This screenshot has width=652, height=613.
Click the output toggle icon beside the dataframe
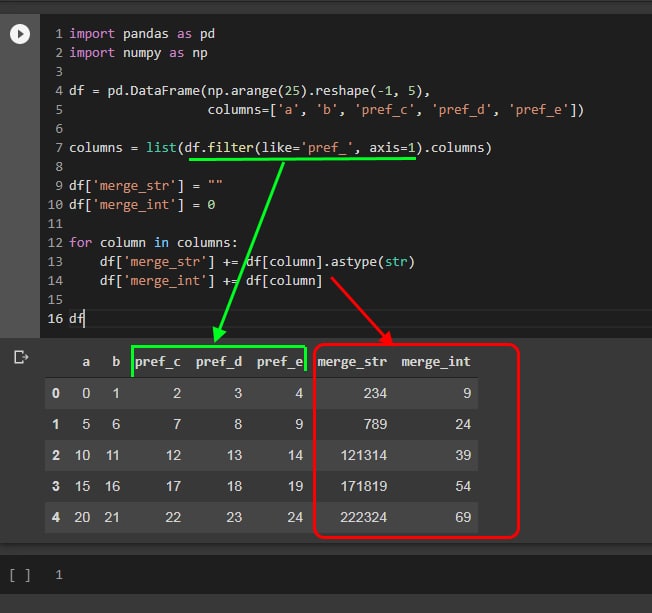(21, 357)
